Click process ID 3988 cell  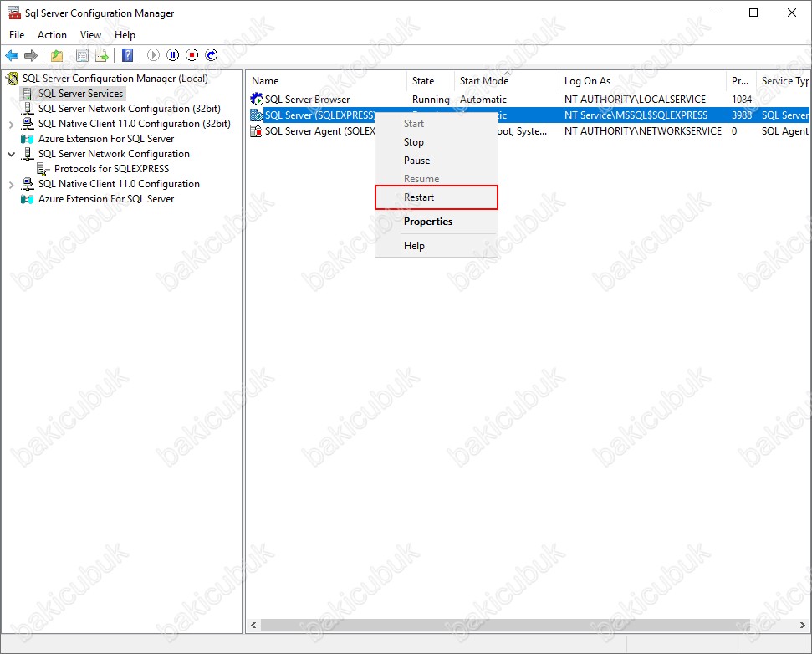[x=742, y=115]
